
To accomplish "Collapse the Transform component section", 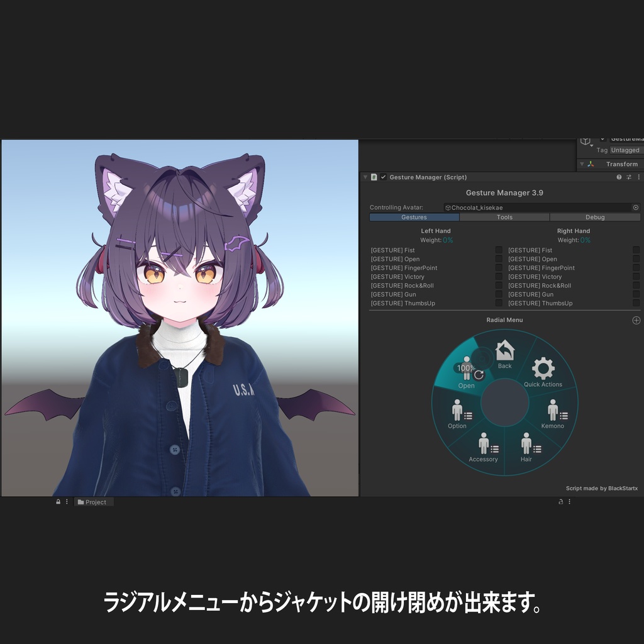I will point(582,164).
